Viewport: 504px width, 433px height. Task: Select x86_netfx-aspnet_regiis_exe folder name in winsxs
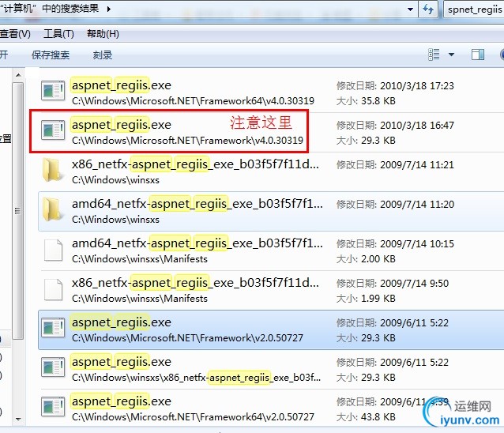[x=195, y=164]
